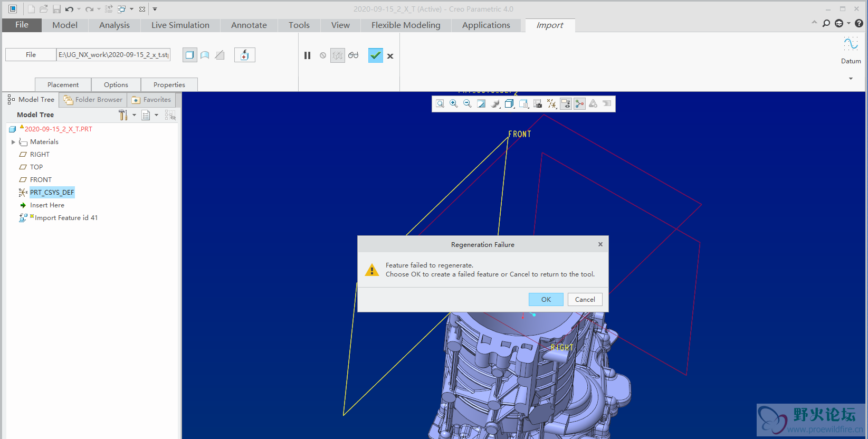
Task: Open the Options panel tab
Action: [x=116, y=85]
